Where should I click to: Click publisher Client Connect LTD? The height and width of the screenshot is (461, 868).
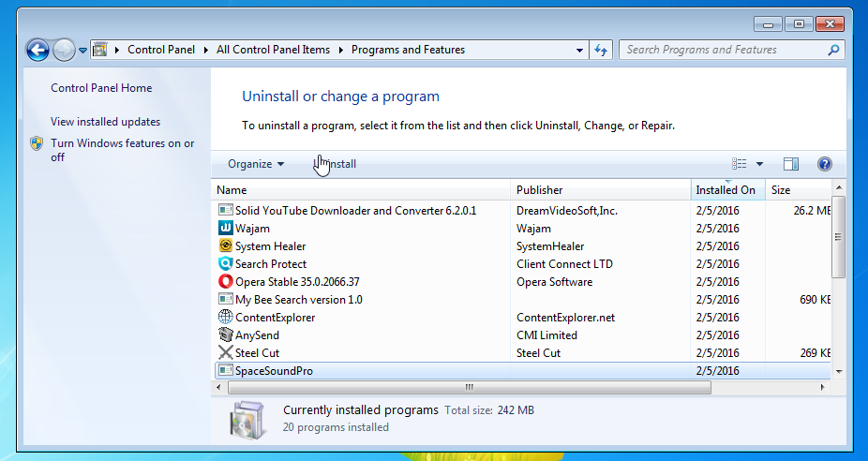pos(564,264)
